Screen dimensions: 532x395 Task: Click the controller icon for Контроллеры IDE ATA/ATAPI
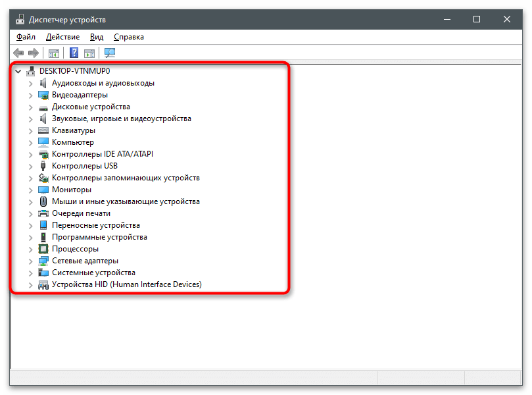pos(43,154)
